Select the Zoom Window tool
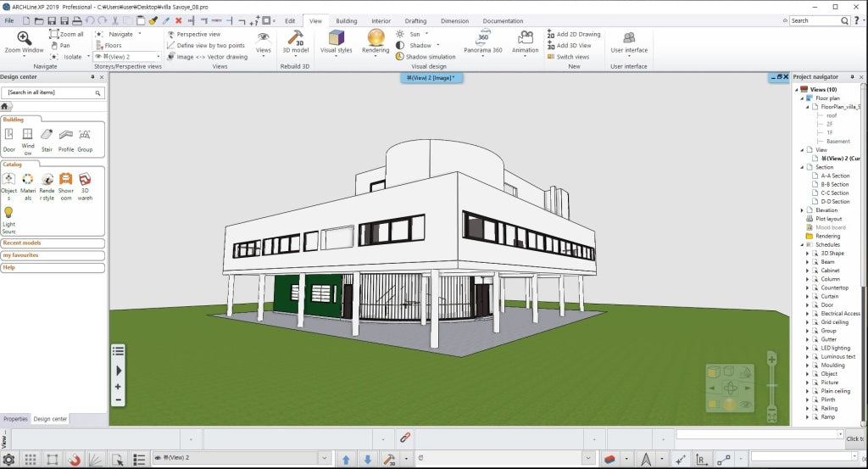This screenshot has height=469, width=868. pos(24,42)
